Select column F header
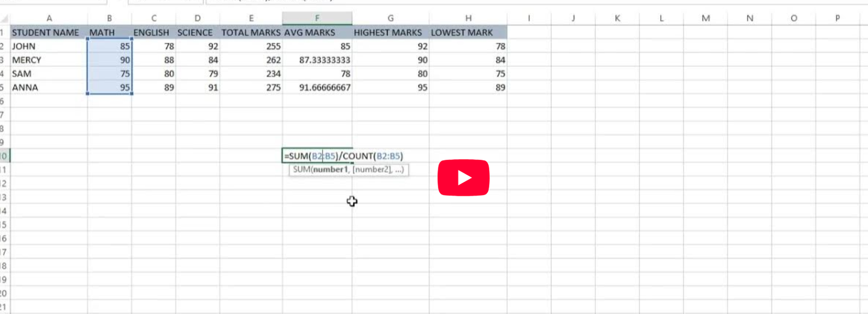The height and width of the screenshot is (314, 868). (x=317, y=18)
